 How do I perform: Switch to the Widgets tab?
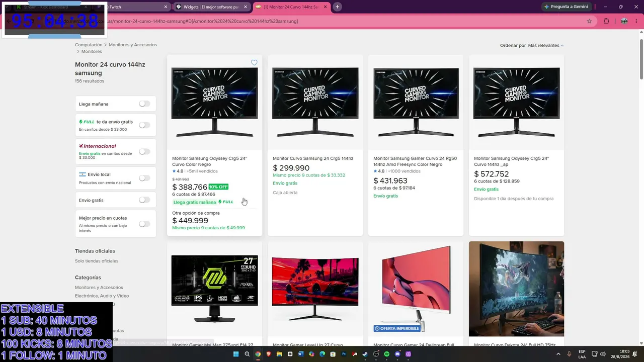pos(212,7)
